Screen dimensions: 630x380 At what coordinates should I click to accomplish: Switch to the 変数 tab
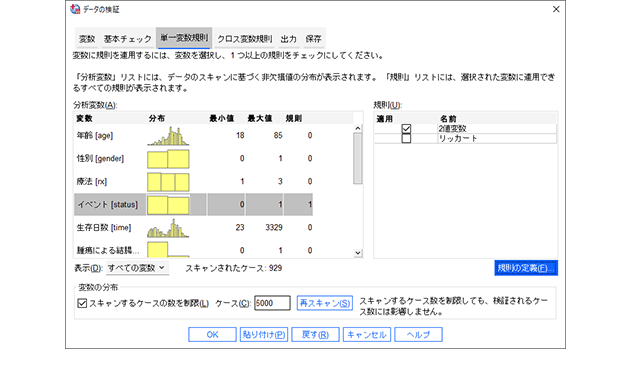point(87,39)
